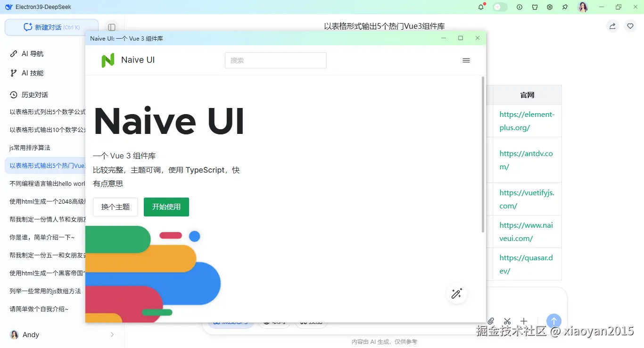This screenshot has width=644, height=348.
Task: Click the 开始使用 button in Naive UI
Action: click(x=166, y=207)
